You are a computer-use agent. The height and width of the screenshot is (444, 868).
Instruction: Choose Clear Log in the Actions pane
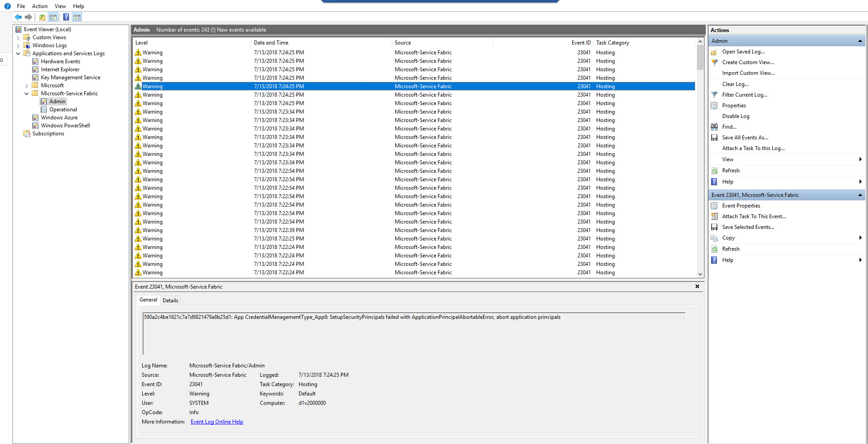[735, 84]
